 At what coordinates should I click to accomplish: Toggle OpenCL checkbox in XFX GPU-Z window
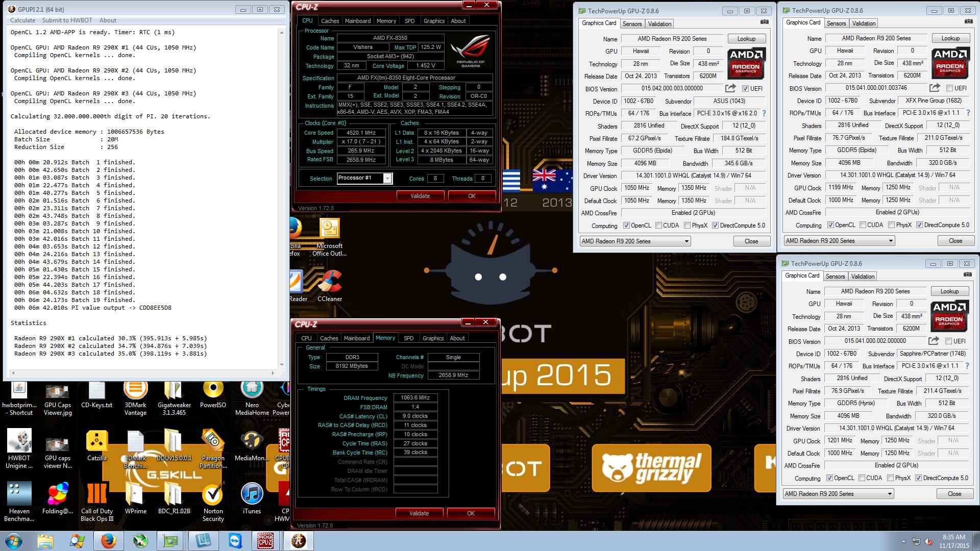(x=830, y=225)
